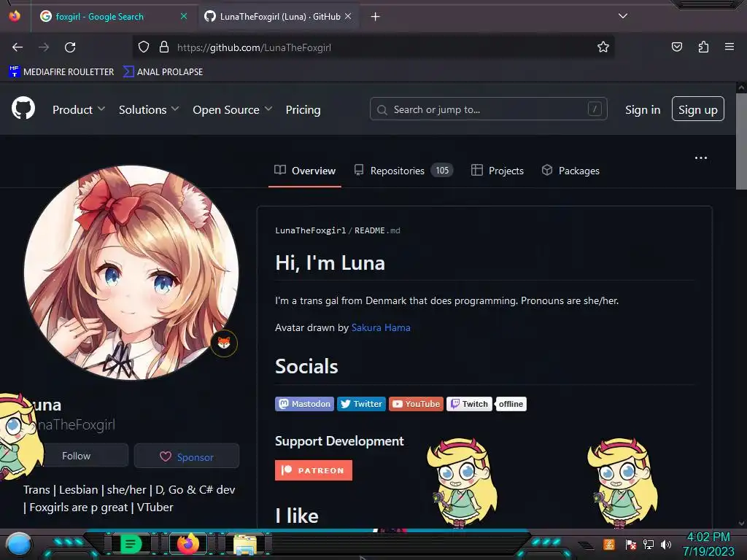Open the YouTube social badge

pos(416,404)
